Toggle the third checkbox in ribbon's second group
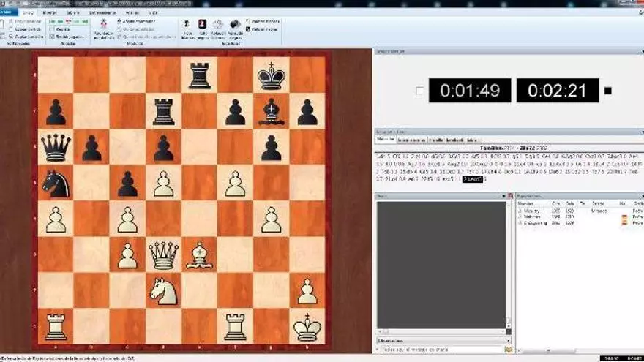 (x=51, y=36)
